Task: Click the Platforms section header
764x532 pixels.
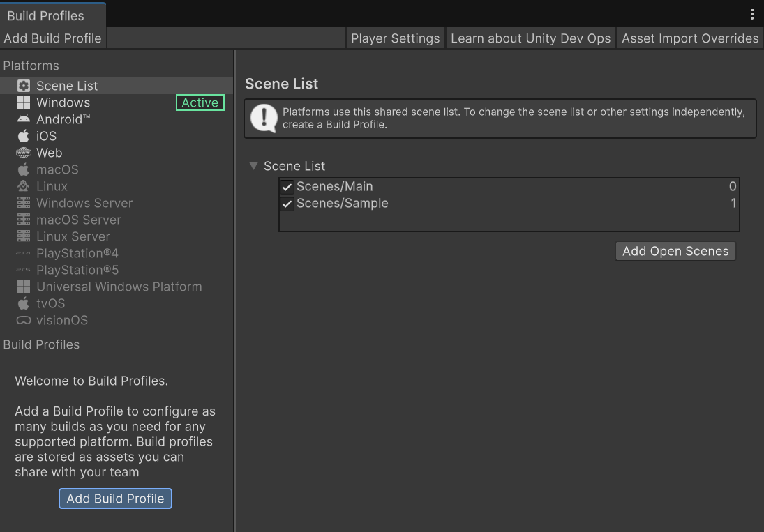Action: (31, 66)
